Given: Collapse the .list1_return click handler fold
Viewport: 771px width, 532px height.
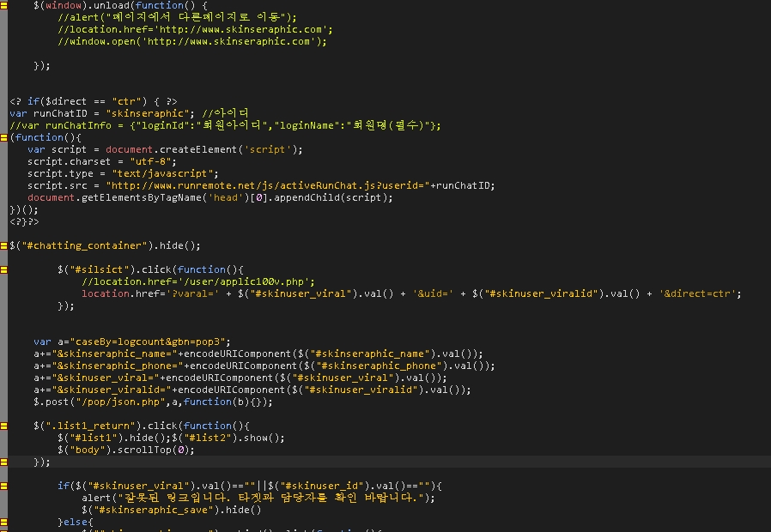Looking at the screenshot, I should [x=4, y=426].
